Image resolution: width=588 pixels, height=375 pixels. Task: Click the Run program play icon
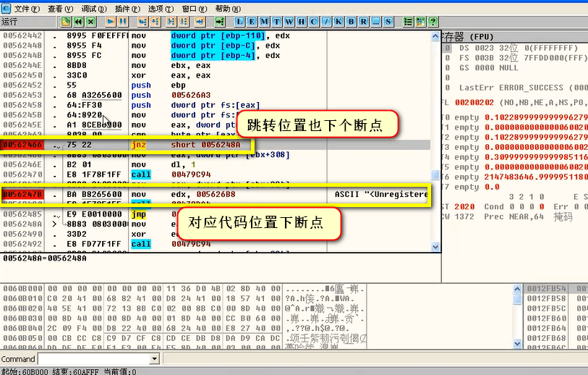point(110,22)
